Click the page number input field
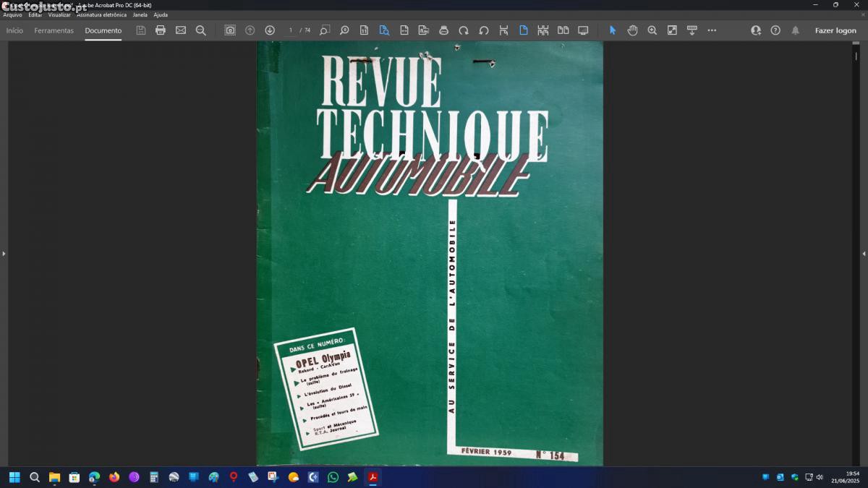Viewport: 868px width, 488px height. click(x=292, y=30)
